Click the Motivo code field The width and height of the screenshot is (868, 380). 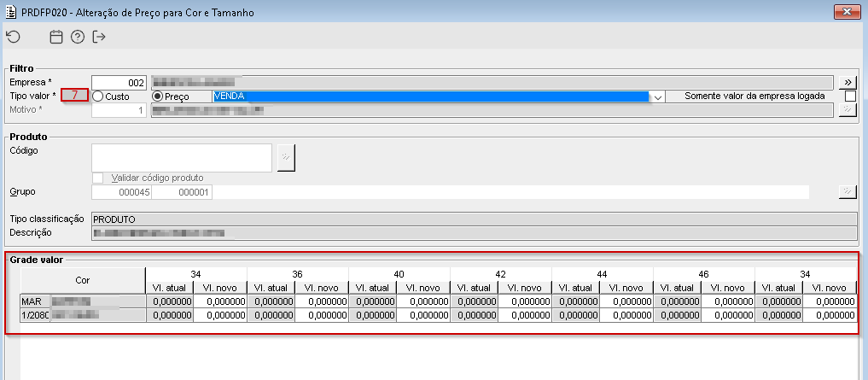pyautogui.click(x=119, y=110)
